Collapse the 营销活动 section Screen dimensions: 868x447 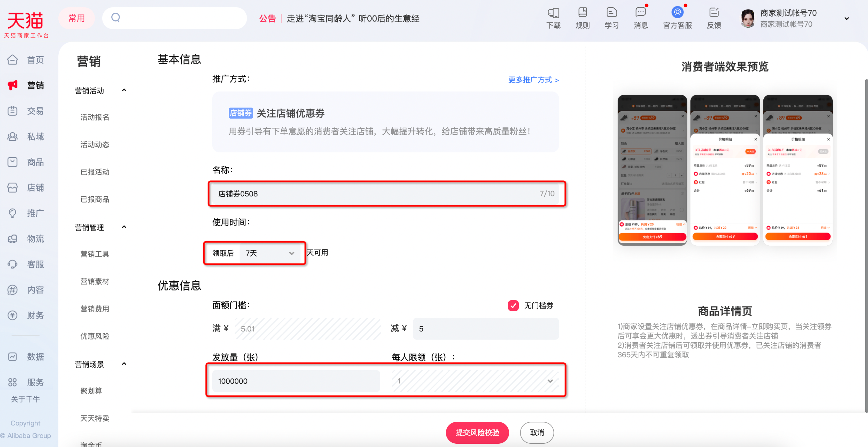pos(124,90)
